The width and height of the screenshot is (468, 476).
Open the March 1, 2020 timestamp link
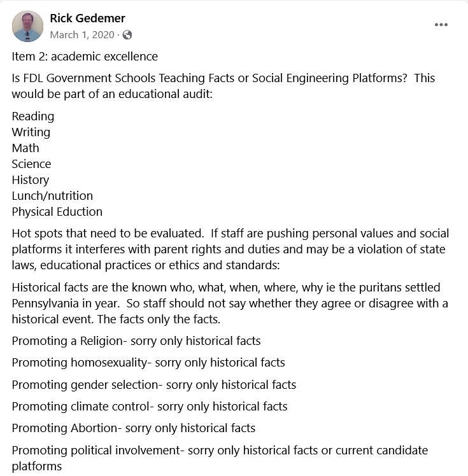point(82,35)
